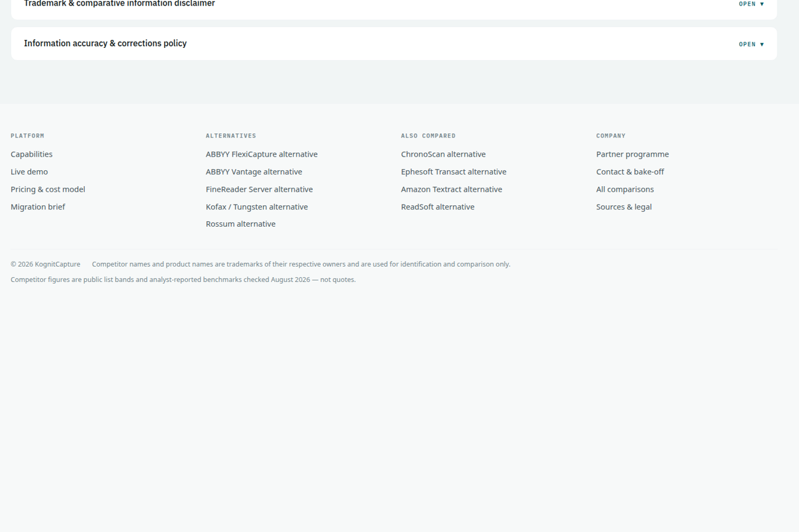
Task: Open the Capabilities footer link
Action: click(x=31, y=154)
